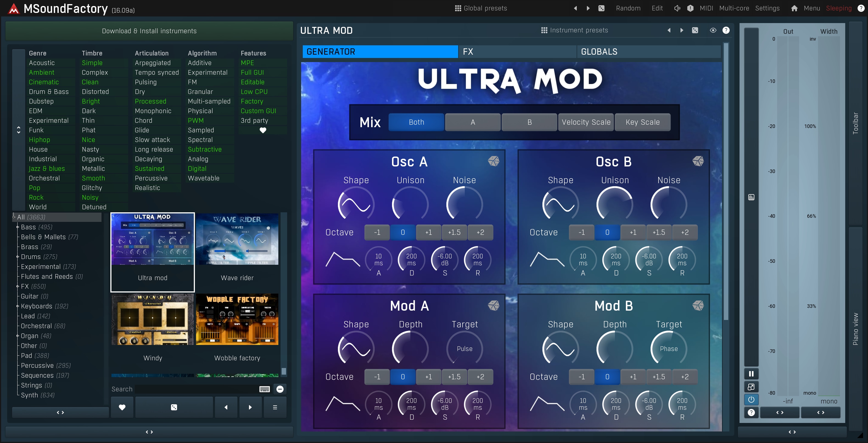Set Mix to B only
The image size is (868, 443).
[x=529, y=122]
